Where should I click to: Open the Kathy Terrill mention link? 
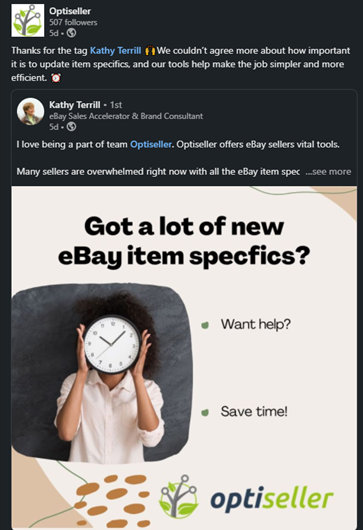(115, 51)
